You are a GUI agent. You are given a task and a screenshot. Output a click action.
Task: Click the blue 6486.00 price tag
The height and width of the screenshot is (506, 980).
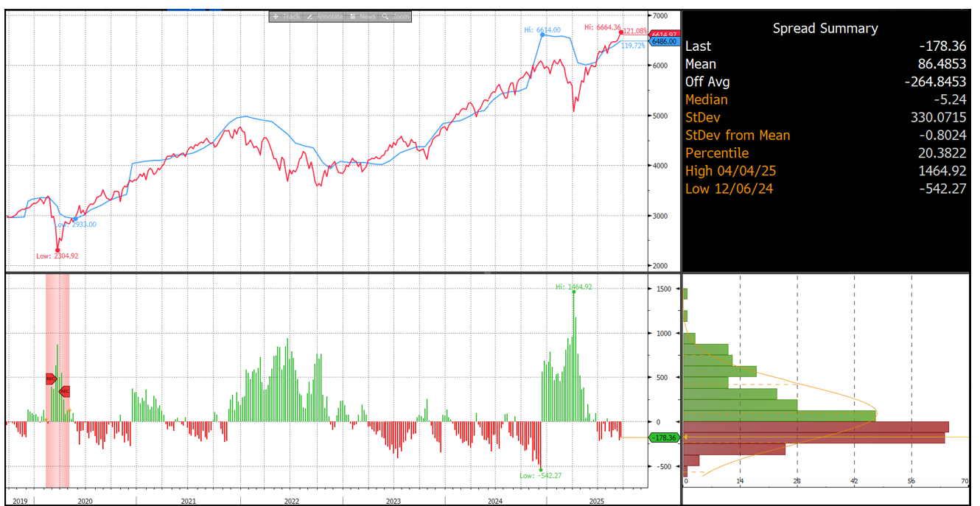pos(663,42)
